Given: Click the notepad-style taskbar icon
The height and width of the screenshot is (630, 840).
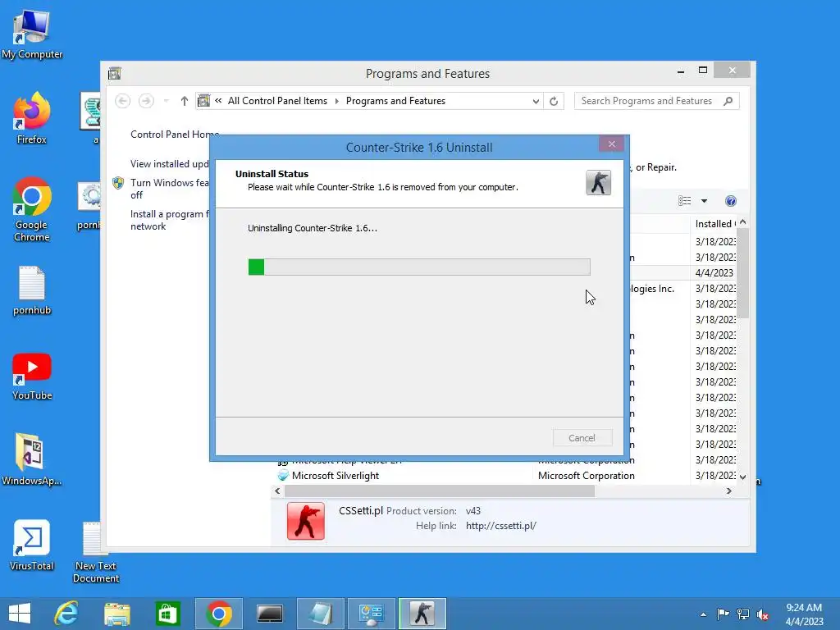Looking at the screenshot, I should tap(321, 614).
